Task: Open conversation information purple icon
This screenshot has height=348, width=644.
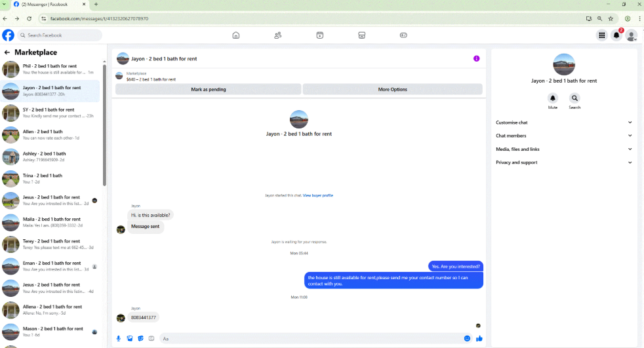Action: 476,59
